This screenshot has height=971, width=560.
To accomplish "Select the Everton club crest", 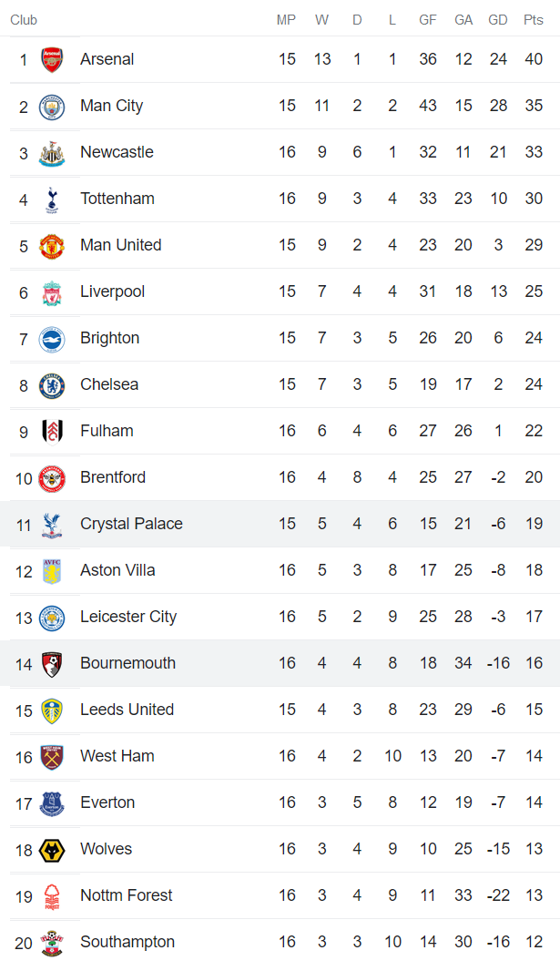I will click(x=52, y=803).
